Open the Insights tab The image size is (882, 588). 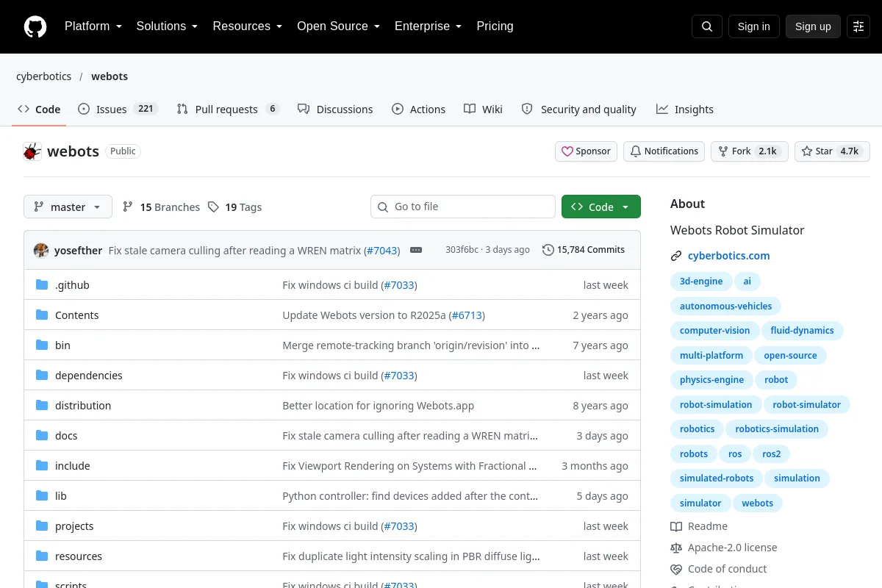685,109
